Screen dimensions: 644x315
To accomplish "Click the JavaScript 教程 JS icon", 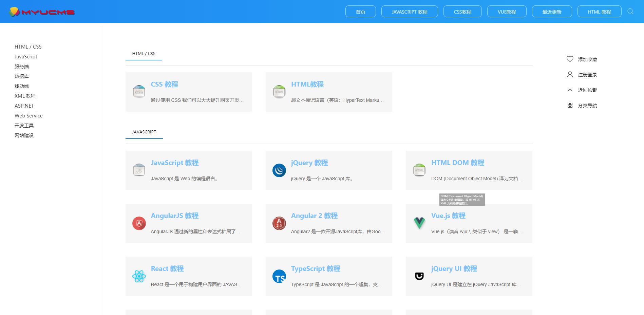I will click(x=139, y=170).
